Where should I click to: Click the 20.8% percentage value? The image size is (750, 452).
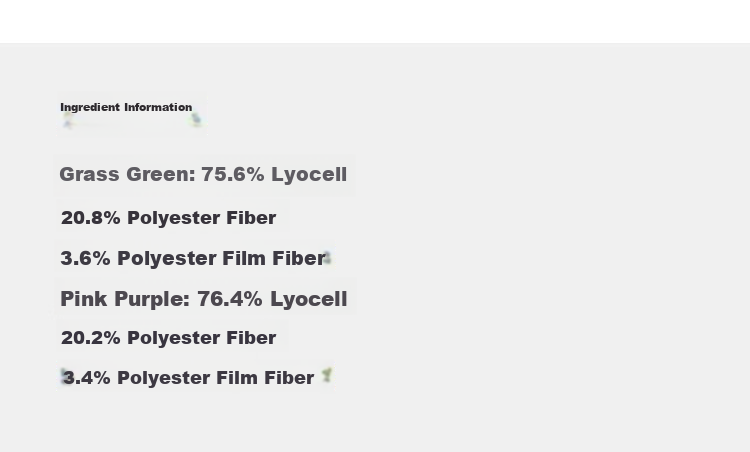(x=90, y=218)
